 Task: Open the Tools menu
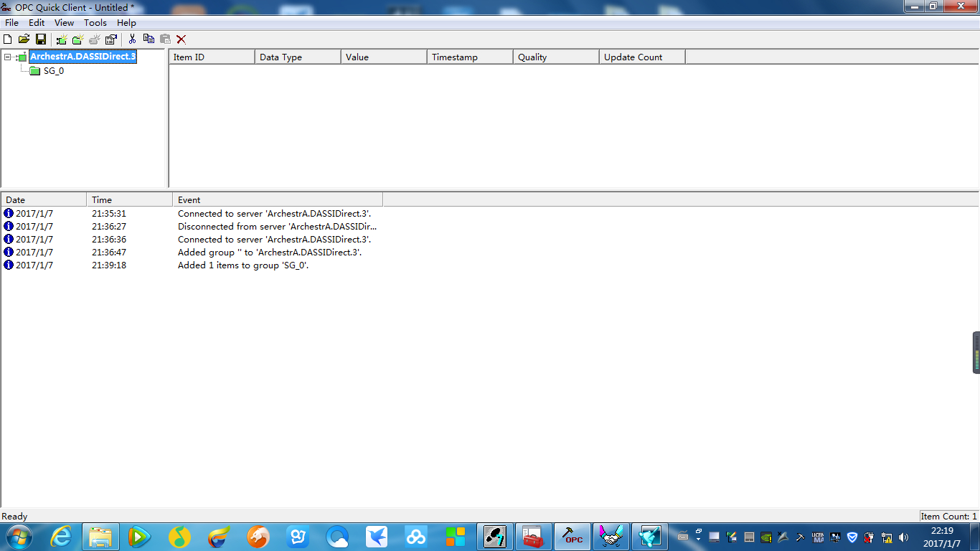[x=95, y=23]
